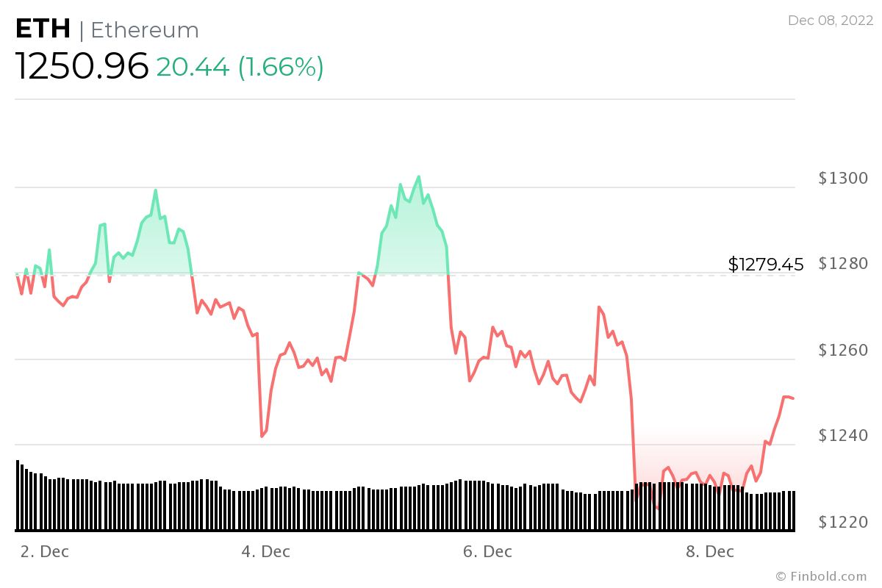Image resolution: width=882 pixels, height=588 pixels.
Task: Select the 6. Dec x-axis label
Action: click(488, 551)
